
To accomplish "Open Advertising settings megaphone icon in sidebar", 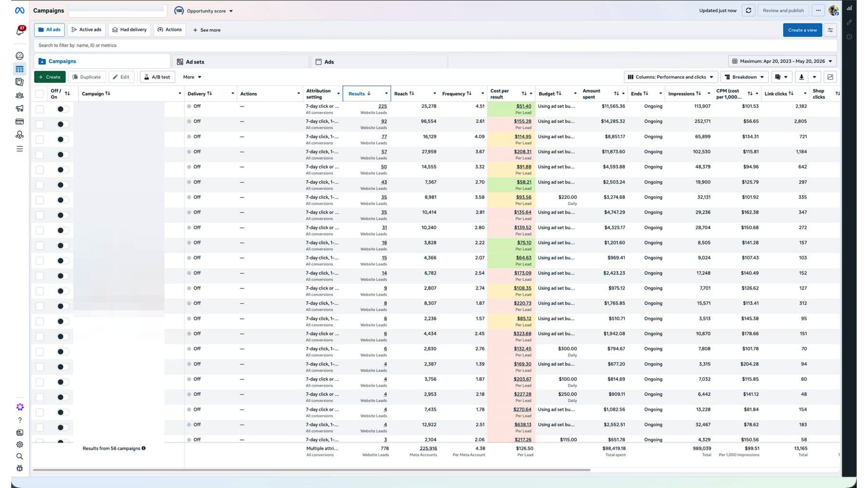I will coord(19,108).
